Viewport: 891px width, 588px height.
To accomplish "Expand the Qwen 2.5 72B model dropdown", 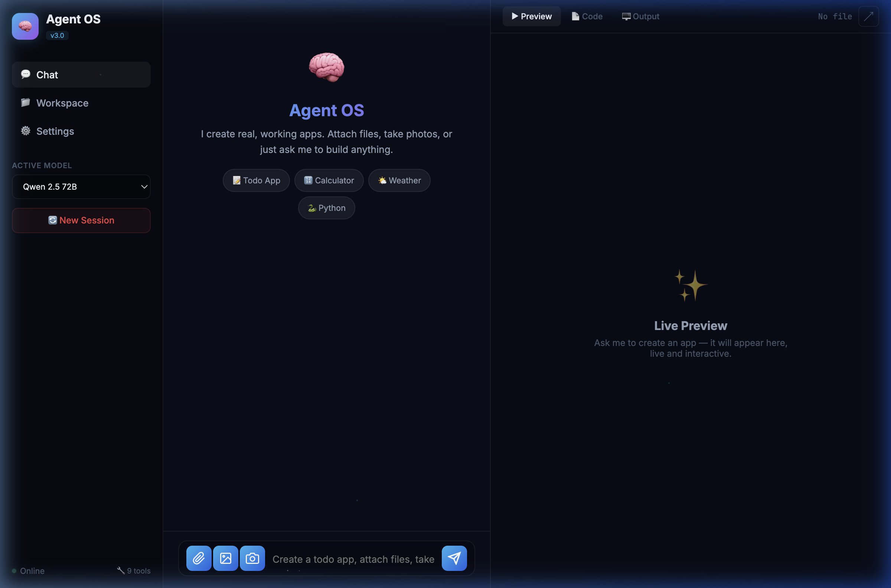I will pos(81,186).
